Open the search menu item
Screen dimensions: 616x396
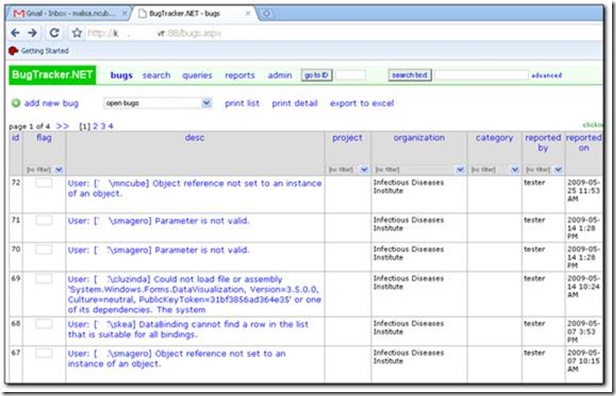tap(156, 75)
